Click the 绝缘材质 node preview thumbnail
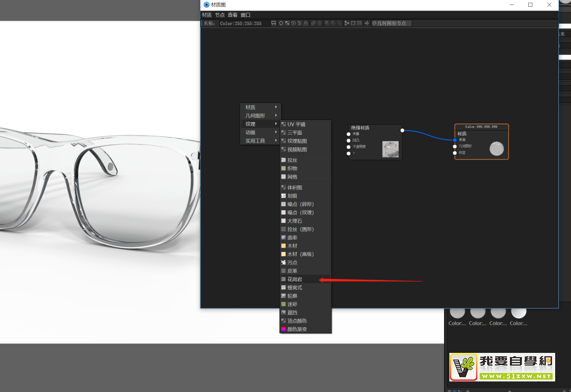 (391, 149)
